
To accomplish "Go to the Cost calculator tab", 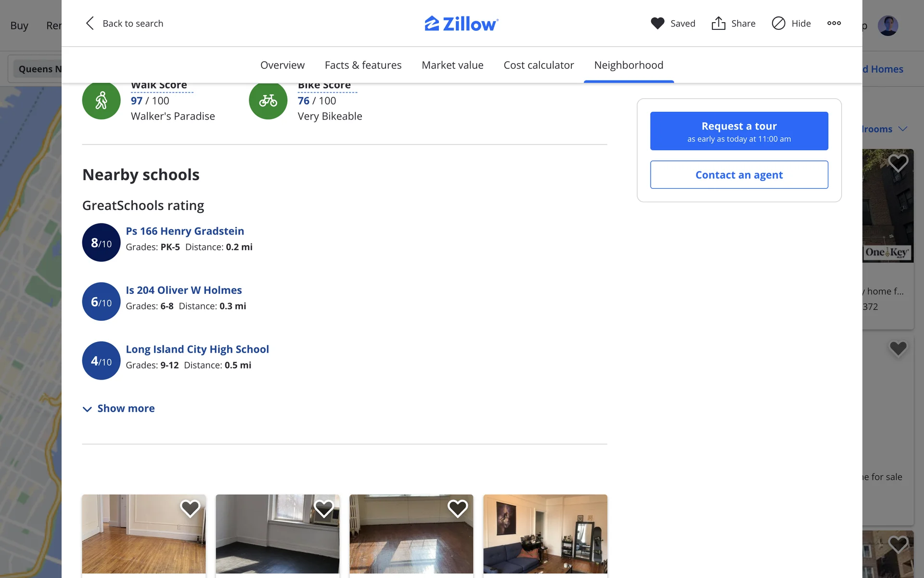I will [539, 65].
